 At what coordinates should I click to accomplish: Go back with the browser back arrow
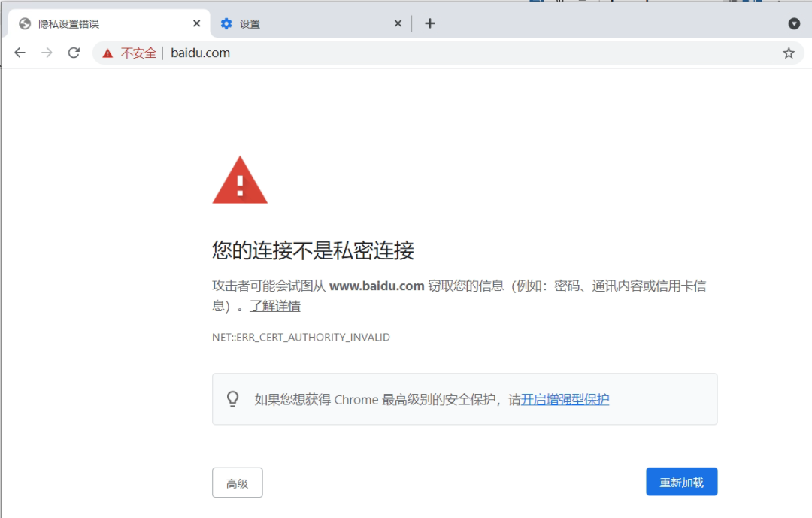20,53
